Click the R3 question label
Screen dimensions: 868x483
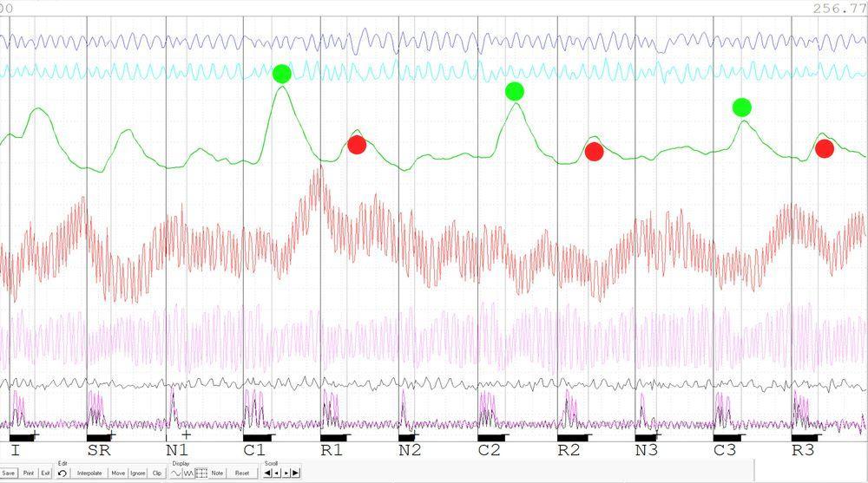[803, 450]
